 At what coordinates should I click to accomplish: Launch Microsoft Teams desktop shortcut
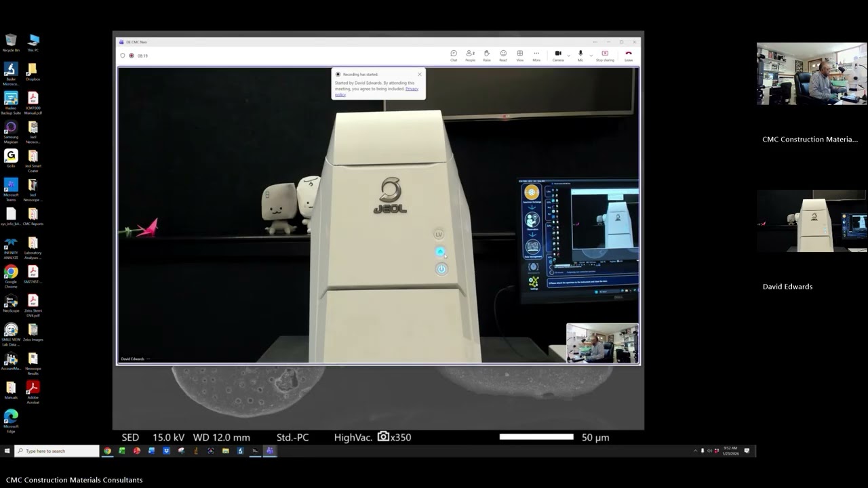11,190
